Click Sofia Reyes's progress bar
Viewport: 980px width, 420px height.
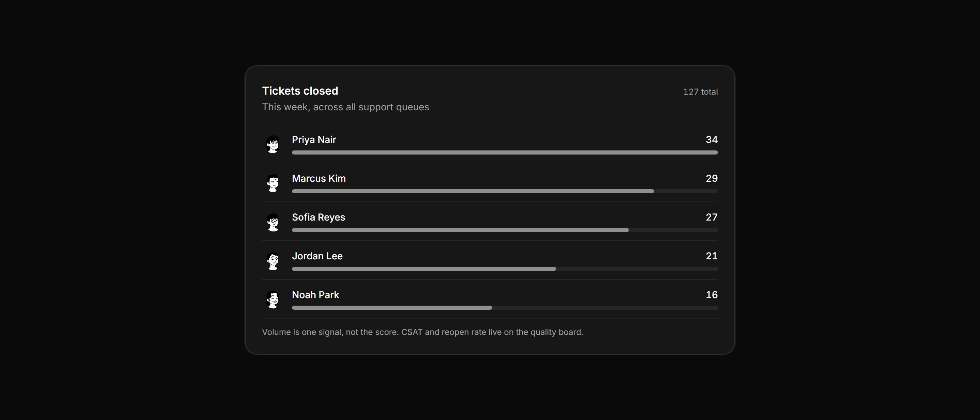[505, 230]
